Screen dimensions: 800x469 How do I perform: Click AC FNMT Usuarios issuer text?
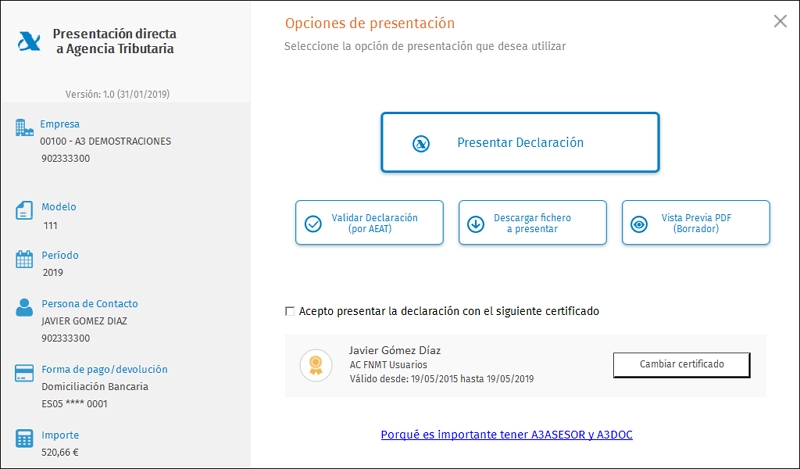pyautogui.click(x=388, y=365)
